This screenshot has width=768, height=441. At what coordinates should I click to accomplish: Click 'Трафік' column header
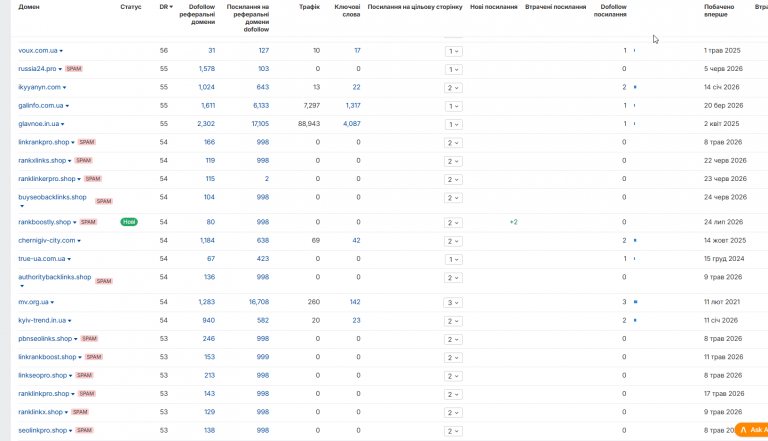pos(310,7)
